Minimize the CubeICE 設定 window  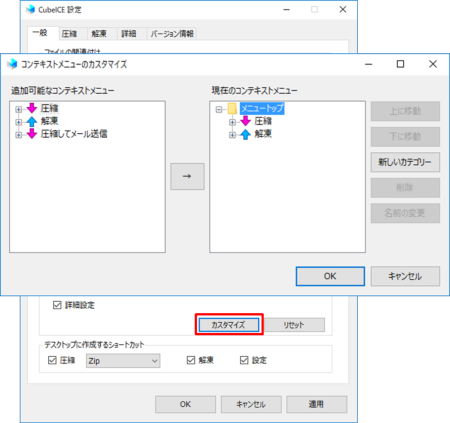coord(286,9)
